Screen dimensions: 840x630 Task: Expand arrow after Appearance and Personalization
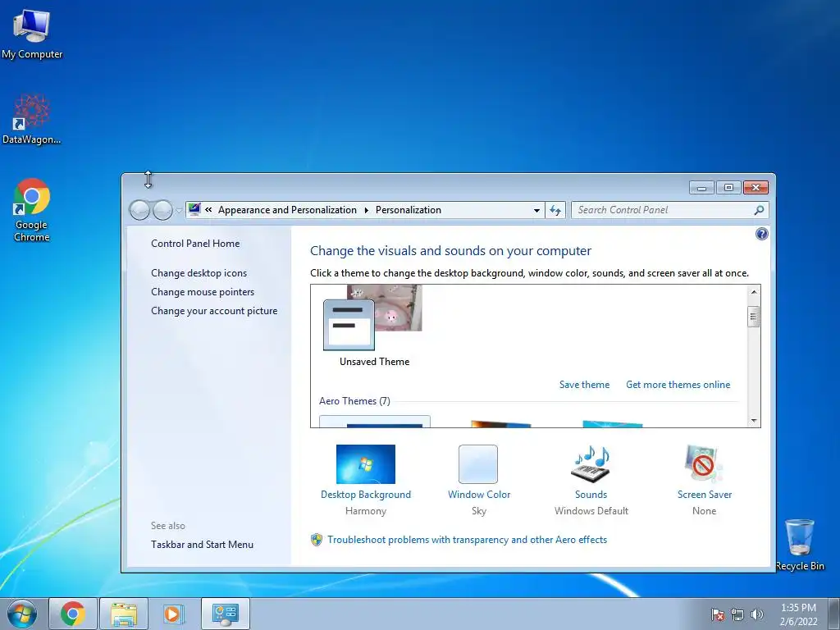[367, 210]
